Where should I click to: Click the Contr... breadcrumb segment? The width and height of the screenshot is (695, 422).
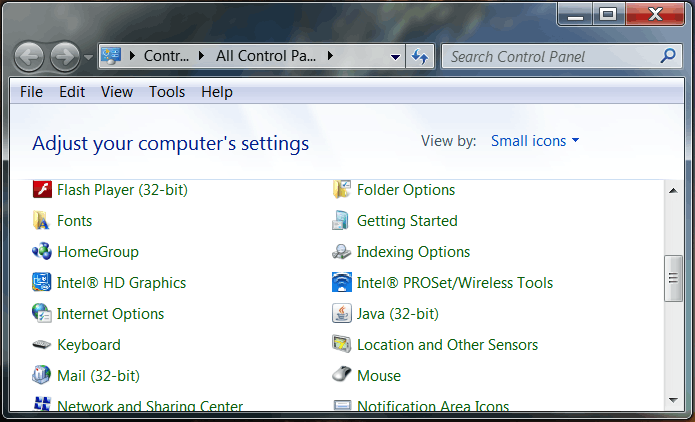(x=166, y=56)
